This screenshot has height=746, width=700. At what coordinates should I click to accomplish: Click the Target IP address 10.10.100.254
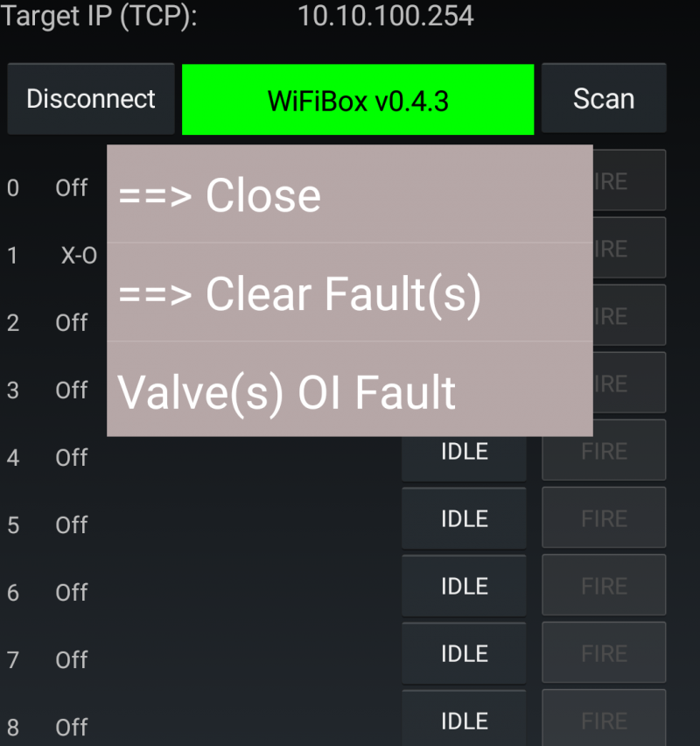(386, 16)
